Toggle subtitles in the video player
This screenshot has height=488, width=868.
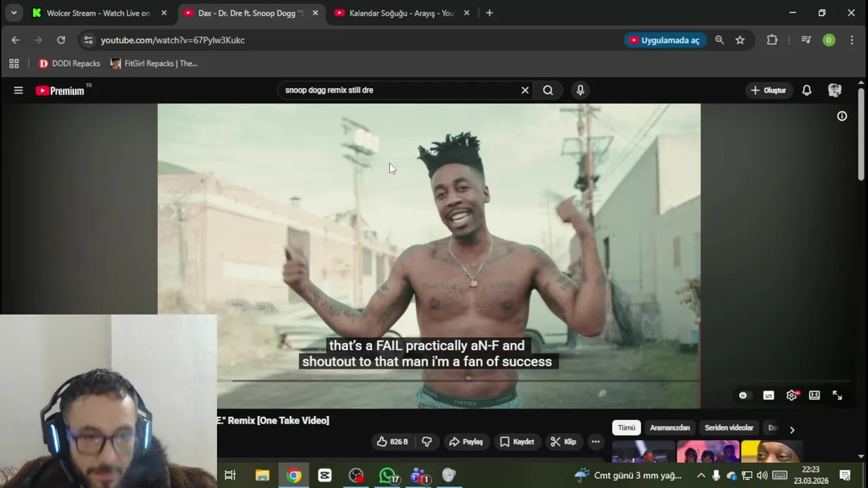(768, 395)
